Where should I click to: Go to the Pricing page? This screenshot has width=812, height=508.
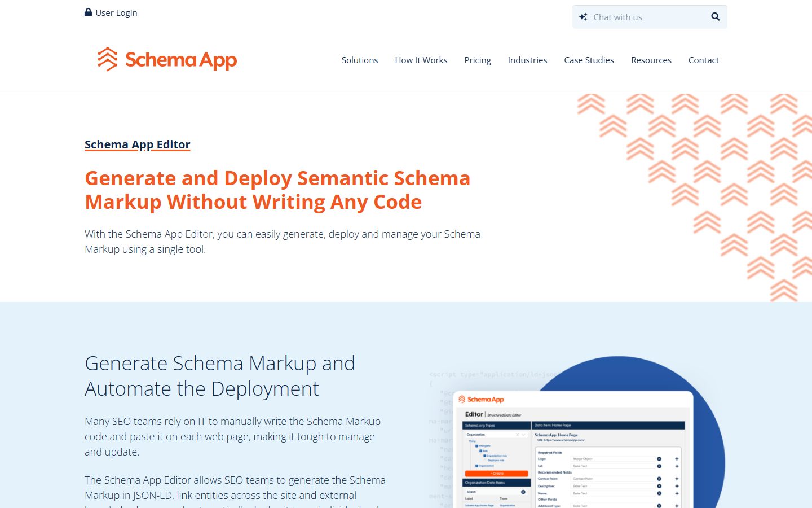click(x=478, y=60)
